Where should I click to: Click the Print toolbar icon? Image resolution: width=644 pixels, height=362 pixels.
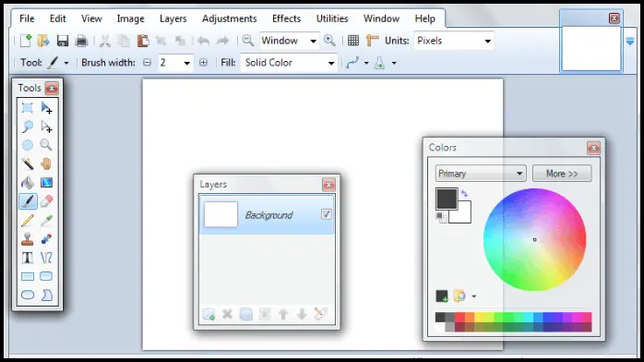coord(81,41)
